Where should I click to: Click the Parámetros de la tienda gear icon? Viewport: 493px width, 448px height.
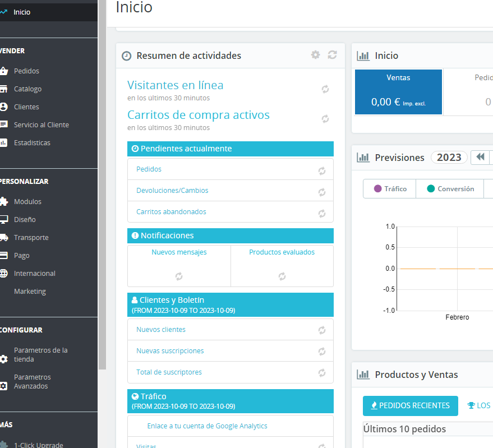tap(3, 359)
